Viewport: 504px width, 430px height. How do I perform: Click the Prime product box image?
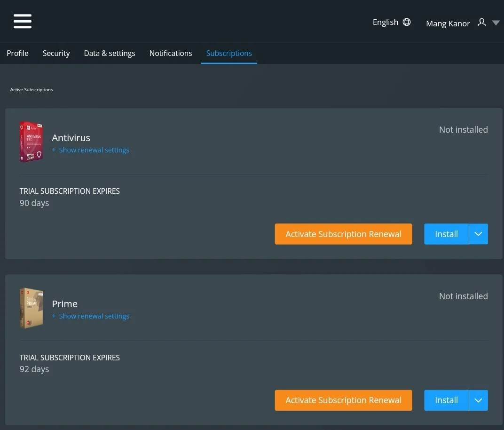[31, 308]
